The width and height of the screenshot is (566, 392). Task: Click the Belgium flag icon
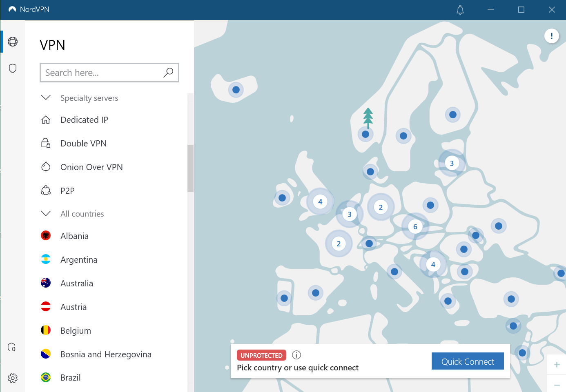pos(46,330)
